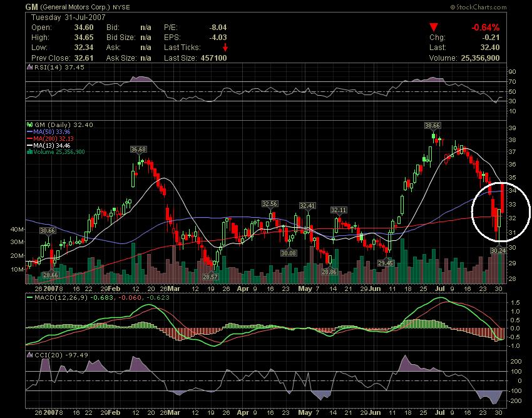
Task: Click the -200 CCI axis label
Action: coord(516,400)
